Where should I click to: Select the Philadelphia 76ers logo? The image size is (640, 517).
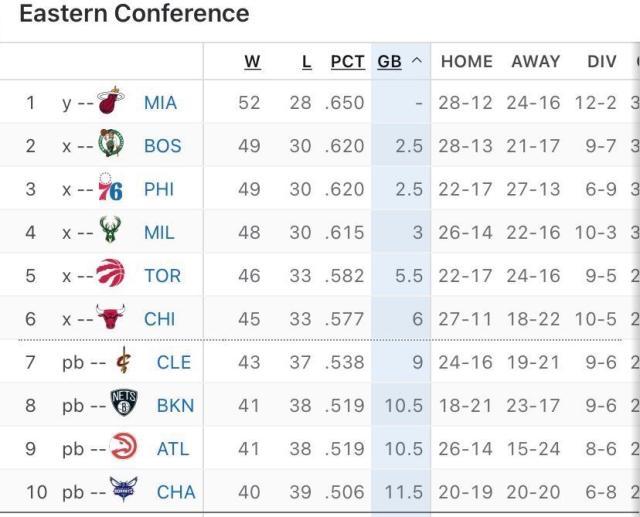coord(110,189)
